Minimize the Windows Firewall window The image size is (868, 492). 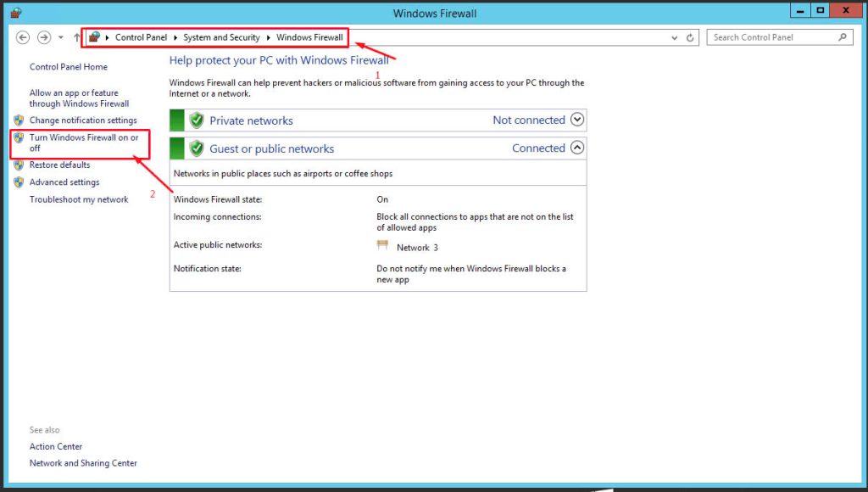(x=800, y=10)
